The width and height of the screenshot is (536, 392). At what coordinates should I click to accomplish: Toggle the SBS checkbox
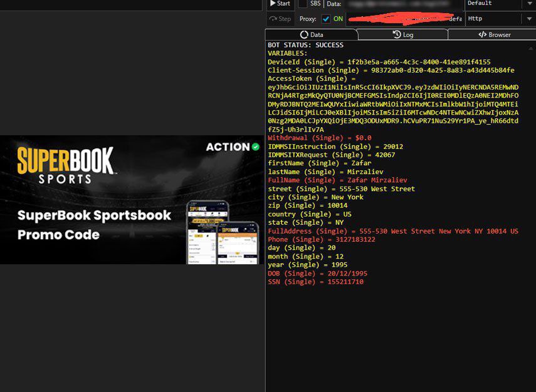pos(303,3)
